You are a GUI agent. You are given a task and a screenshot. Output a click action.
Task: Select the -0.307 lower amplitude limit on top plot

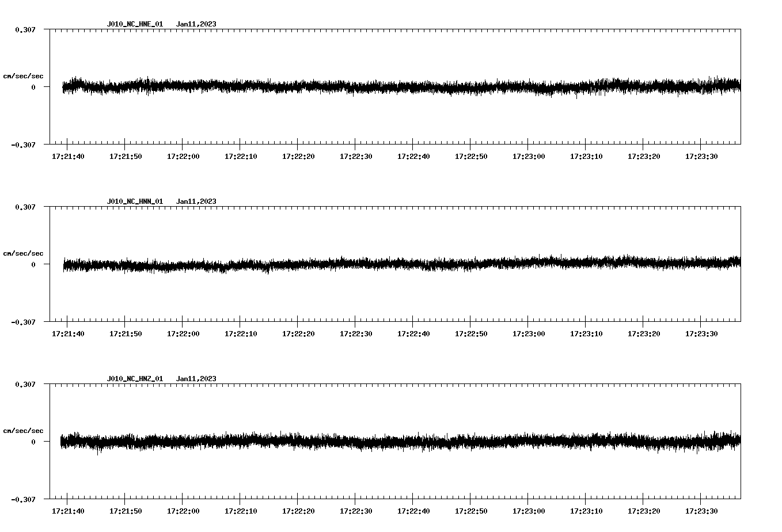[x=23, y=146]
